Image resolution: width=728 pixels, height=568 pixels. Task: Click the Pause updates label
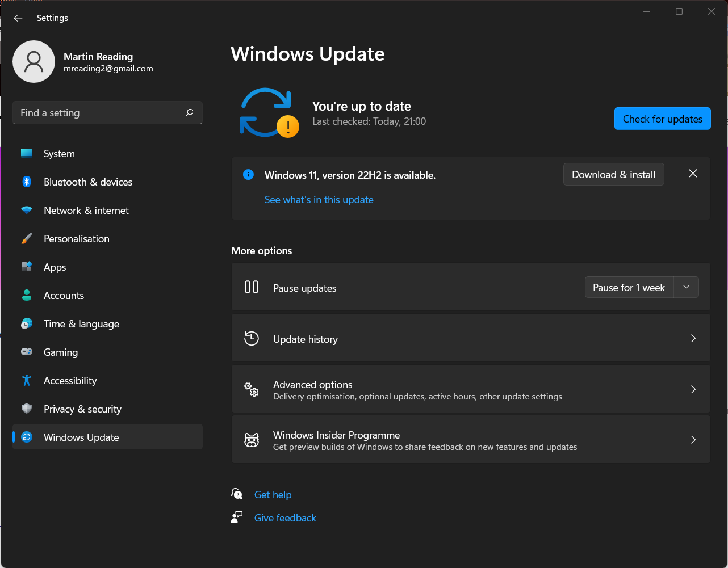click(x=305, y=288)
